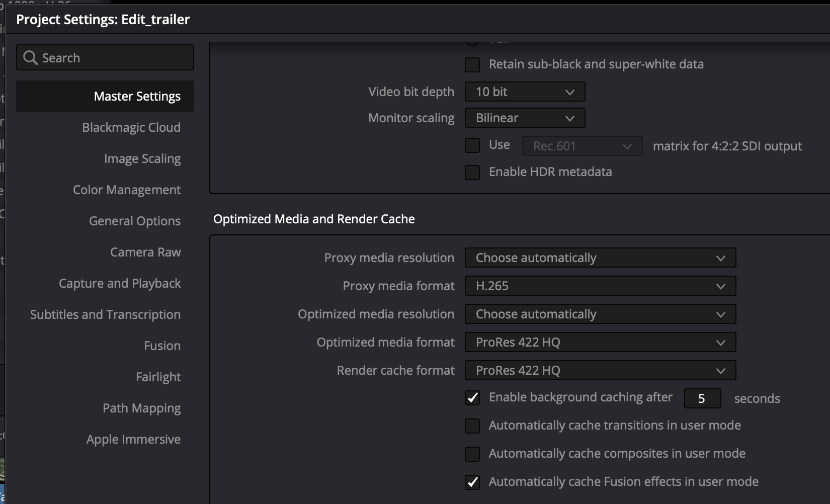The image size is (830, 504).
Task: Go to Image Scaling settings
Action: coord(142,158)
